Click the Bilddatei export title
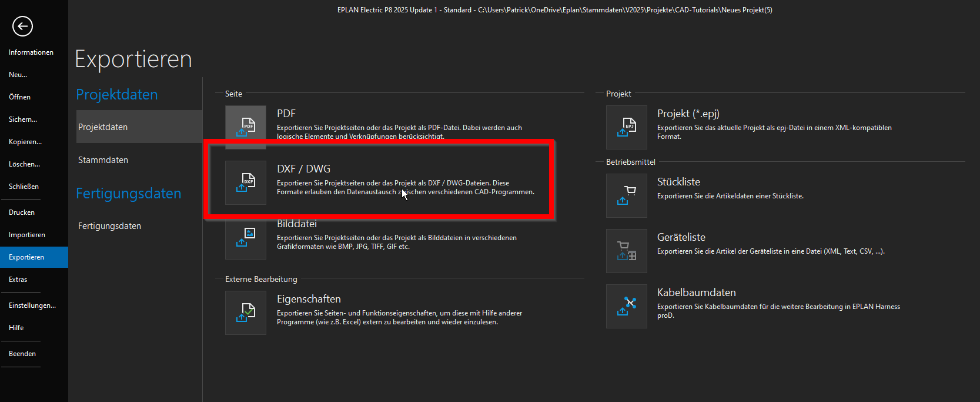 pos(297,224)
